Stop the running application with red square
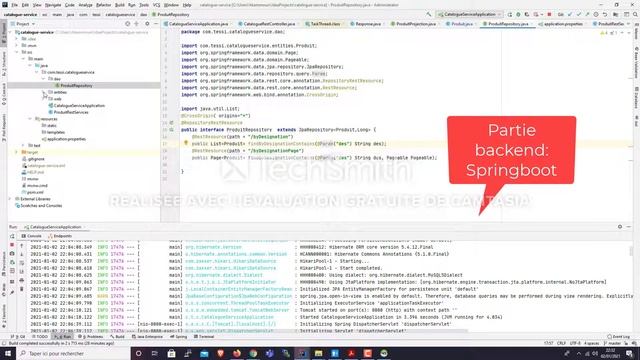 point(549,14)
